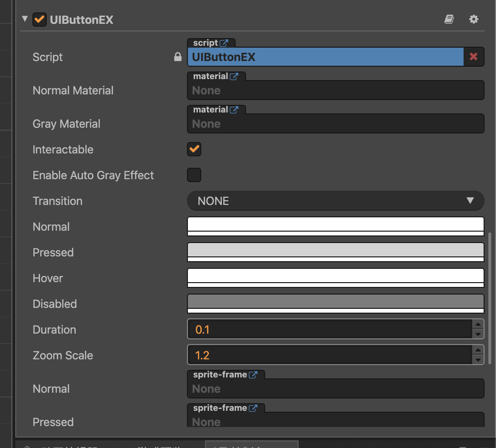The width and height of the screenshot is (496, 448).
Task: Click the Normal sprite-frame link icon
Action: 253,375
